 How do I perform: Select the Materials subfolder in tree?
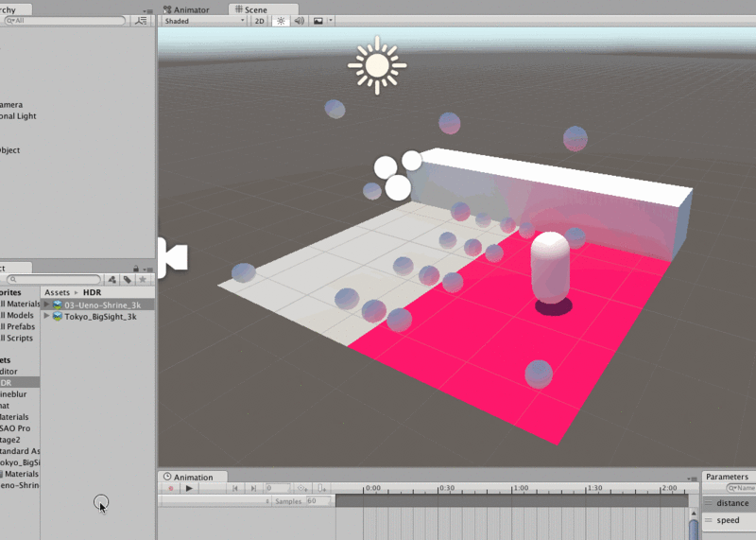pyautogui.click(x=20, y=474)
